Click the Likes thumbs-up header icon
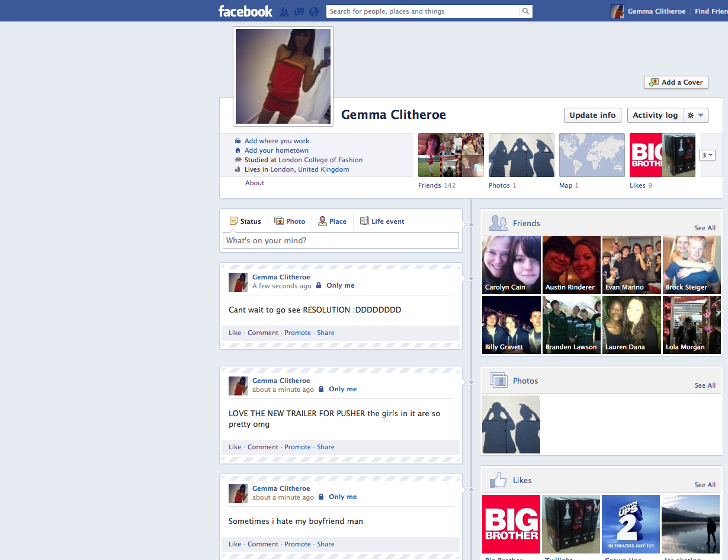Screen dimensions: 728x560 [499, 479]
